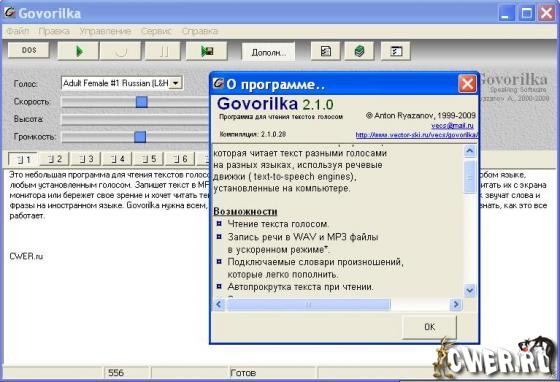
Task: Switch to text tab 6
Action: pyautogui.click(x=180, y=159)
